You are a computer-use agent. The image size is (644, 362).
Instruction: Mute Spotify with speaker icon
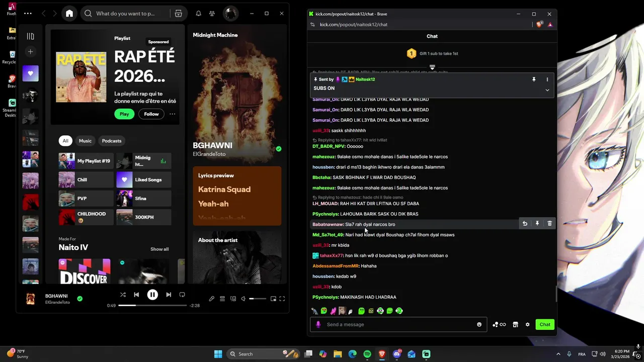[244, 299]
